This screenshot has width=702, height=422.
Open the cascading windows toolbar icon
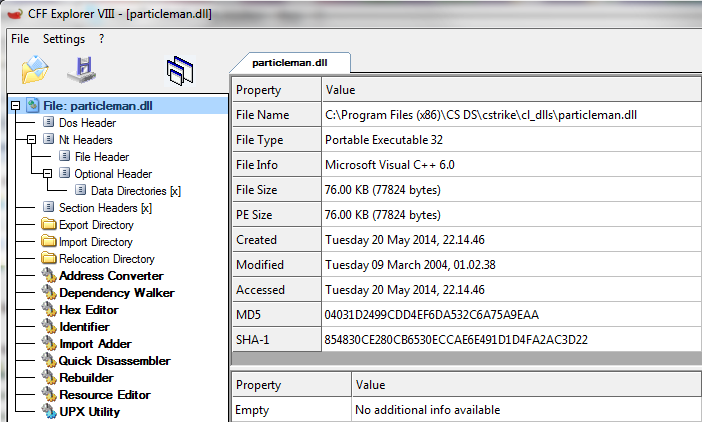tap(180, 71)
